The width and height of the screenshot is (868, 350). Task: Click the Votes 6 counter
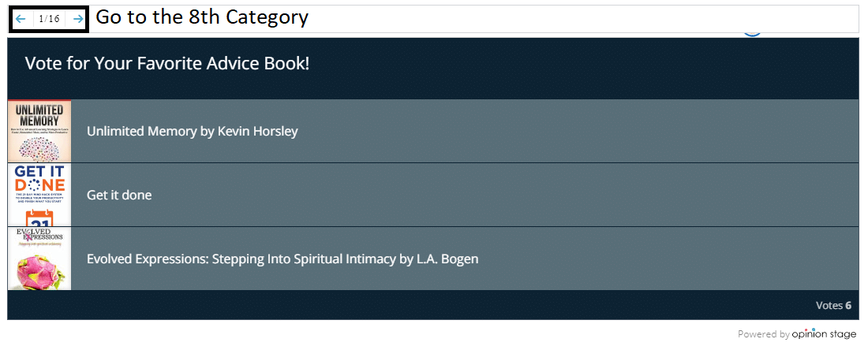[x=833, y=305]
